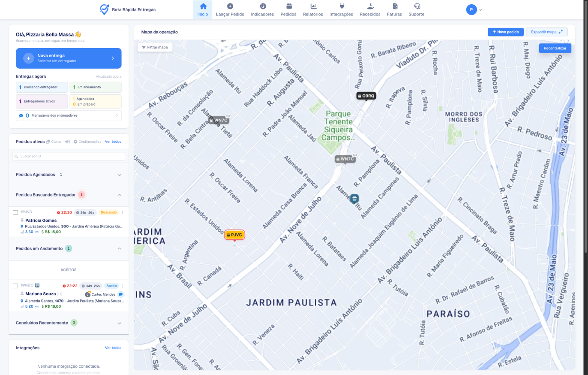Click Recentralizar on the map
This screenshot has height=375, width=588.
555,48
